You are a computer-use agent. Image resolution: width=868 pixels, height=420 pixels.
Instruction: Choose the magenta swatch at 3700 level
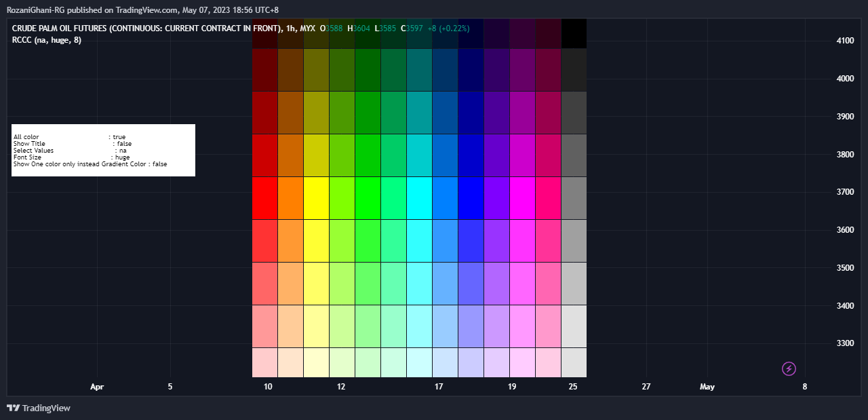click(522, 198)
